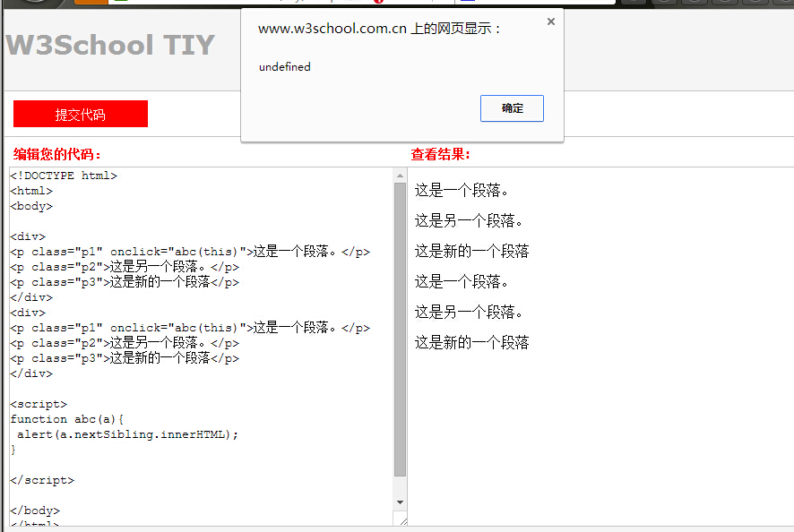Click the first 这是新的一个段落 in results
Screen dimensions: 794x532
pyautogui.click(x=472, y=251)
